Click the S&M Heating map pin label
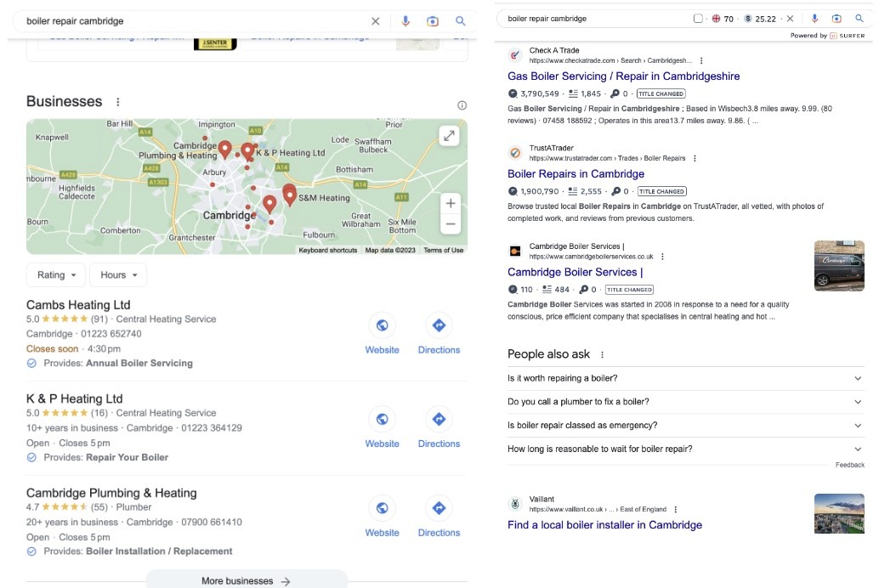The width and height of the screenshot is (879, 588). pyautogui.click(x=324, y=198)
